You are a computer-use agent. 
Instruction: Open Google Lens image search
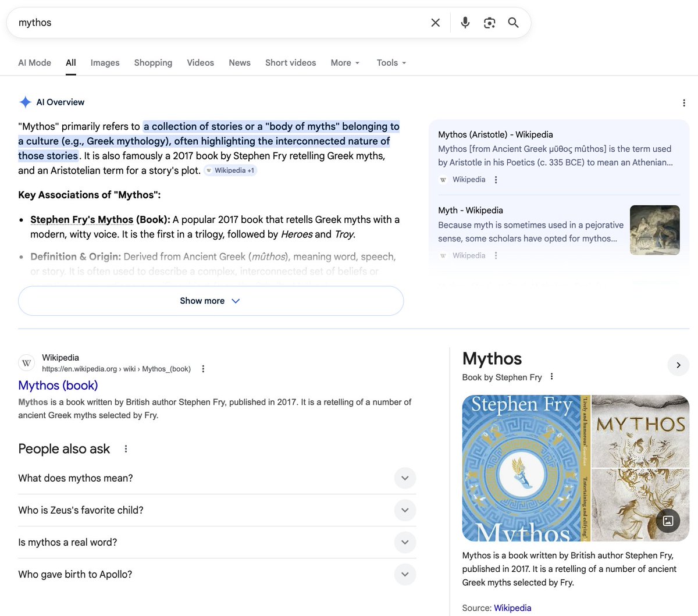point(489,22)
